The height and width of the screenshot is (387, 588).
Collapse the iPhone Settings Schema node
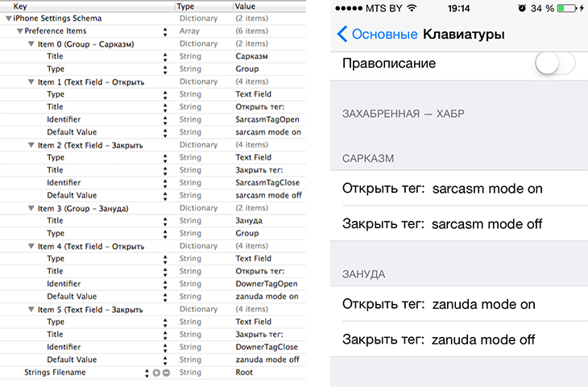click(x=8, y=19)
